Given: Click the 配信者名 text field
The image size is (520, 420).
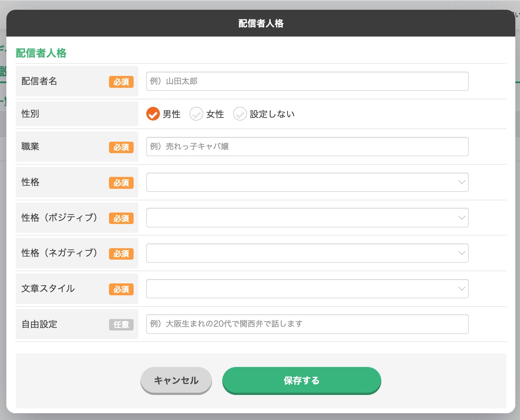Looking at the screenshot, I should [307, 81].
